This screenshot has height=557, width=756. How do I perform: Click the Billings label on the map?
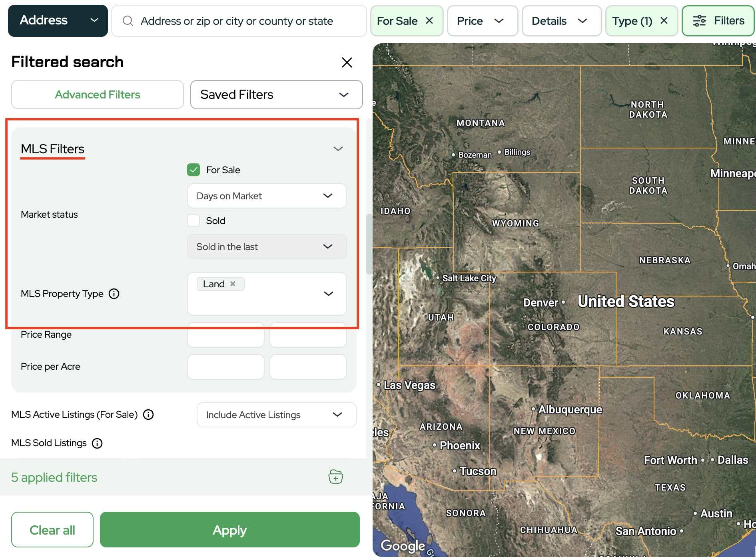point(517,152)
